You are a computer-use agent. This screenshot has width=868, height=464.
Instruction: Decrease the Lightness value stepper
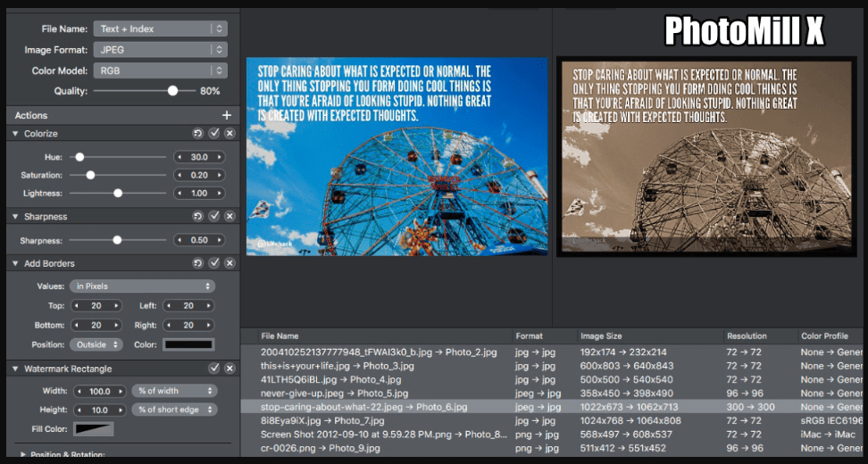(179, 194)
